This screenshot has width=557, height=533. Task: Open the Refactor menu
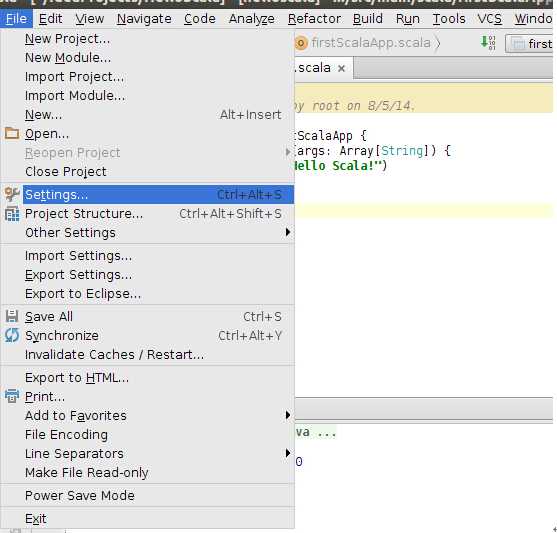click(x=314, y=18)
